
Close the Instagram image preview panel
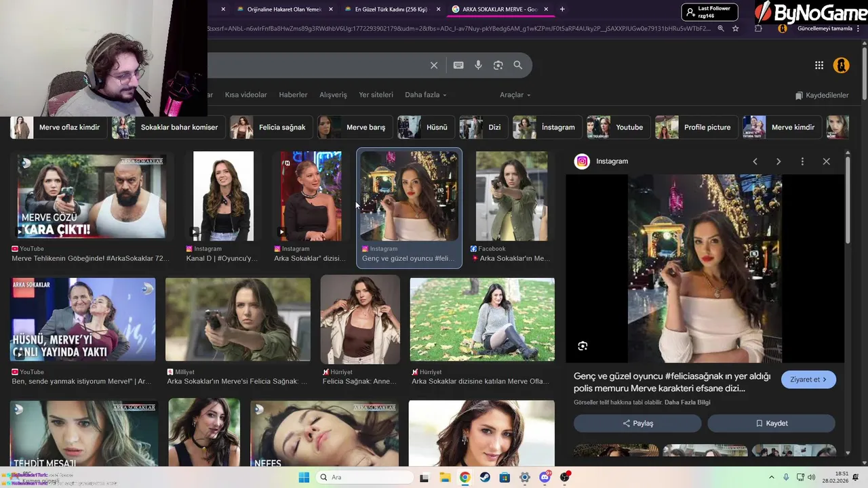(826, 161)
